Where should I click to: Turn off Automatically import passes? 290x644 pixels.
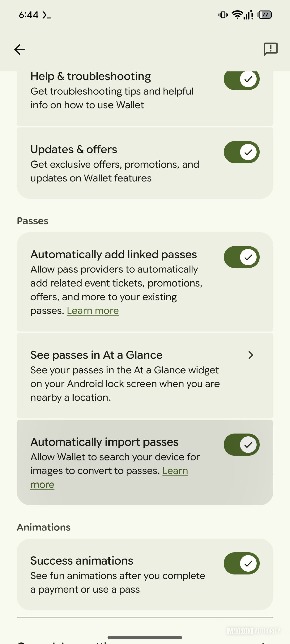pyautogui.click(x=241, y=445)
